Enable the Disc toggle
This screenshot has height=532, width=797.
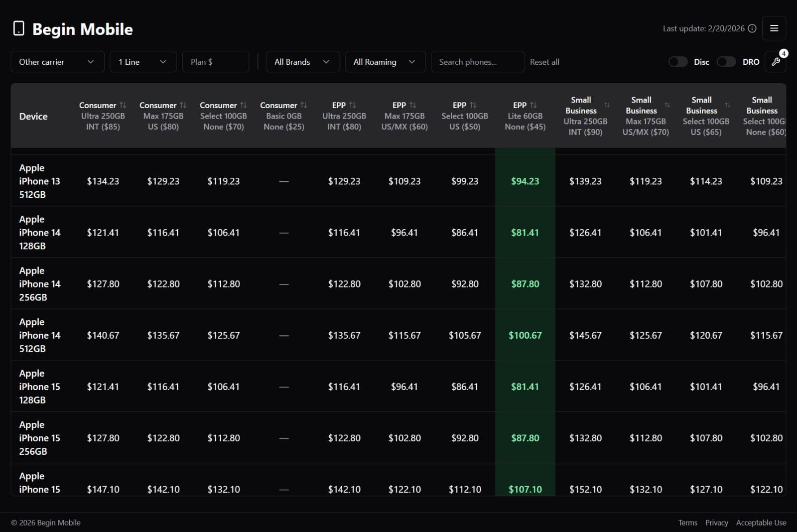click(x=678, y=62)
